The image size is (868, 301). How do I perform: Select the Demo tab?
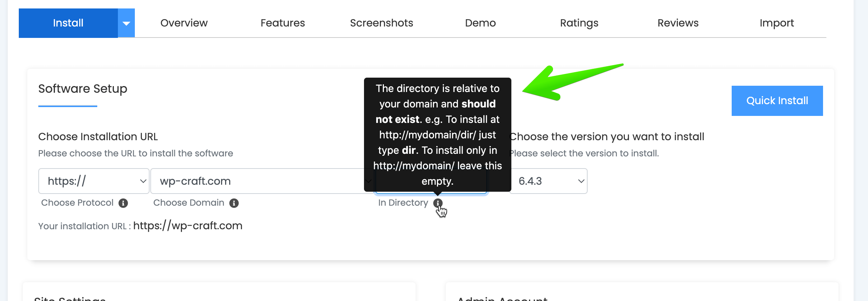click(x=480, y=23)
